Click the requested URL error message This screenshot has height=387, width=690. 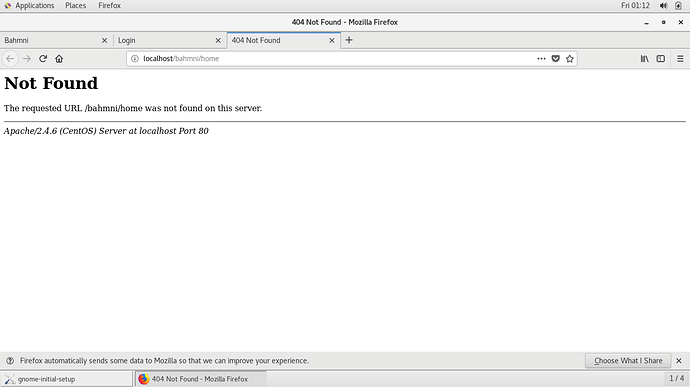(x=133, y=108)
